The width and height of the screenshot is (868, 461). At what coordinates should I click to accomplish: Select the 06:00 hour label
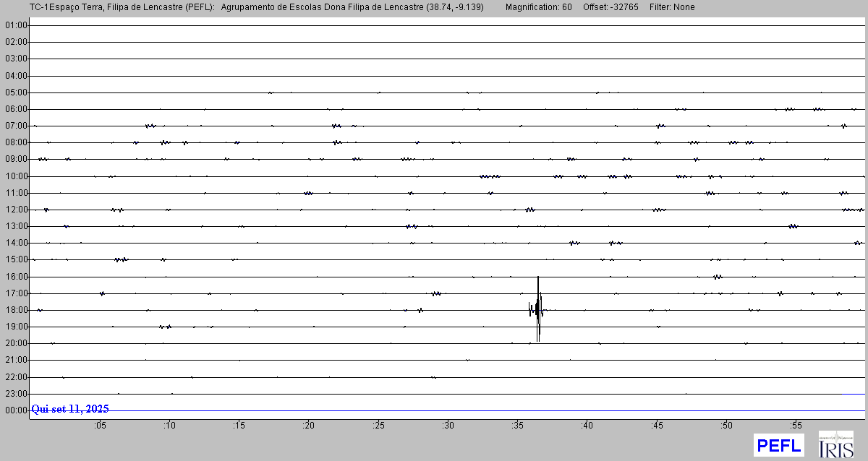16,109
